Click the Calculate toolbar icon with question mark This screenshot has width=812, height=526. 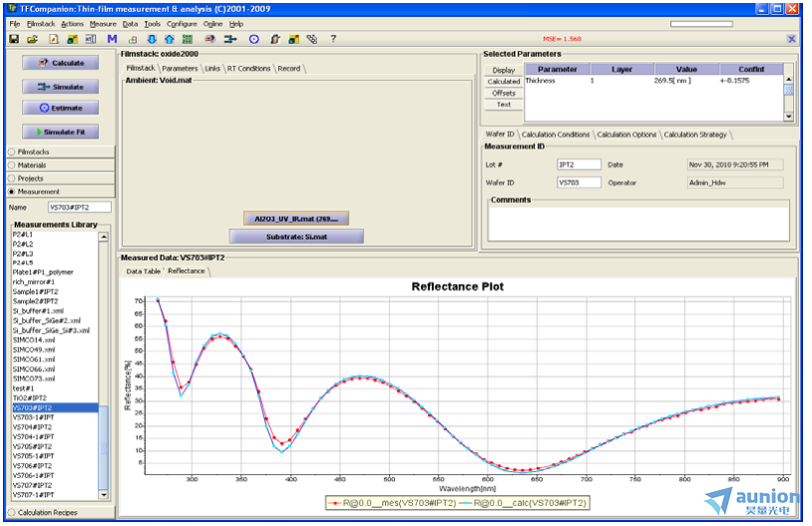[x=209, y=39]
